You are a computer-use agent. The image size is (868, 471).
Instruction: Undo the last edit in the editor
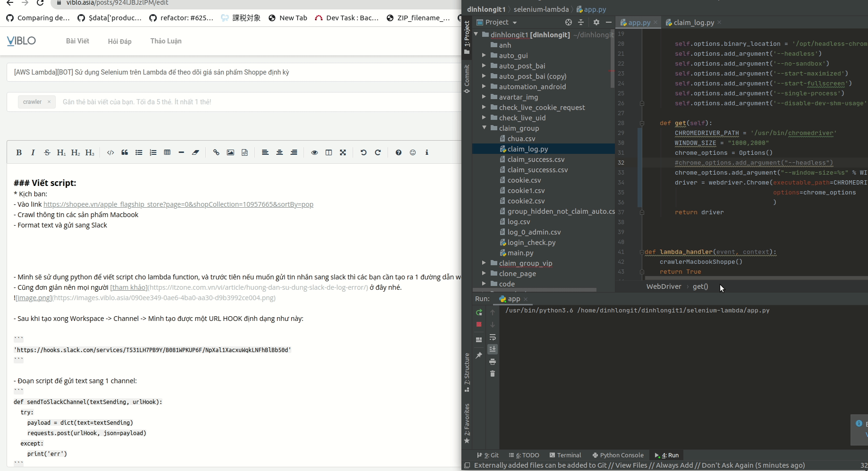point(363,152)
